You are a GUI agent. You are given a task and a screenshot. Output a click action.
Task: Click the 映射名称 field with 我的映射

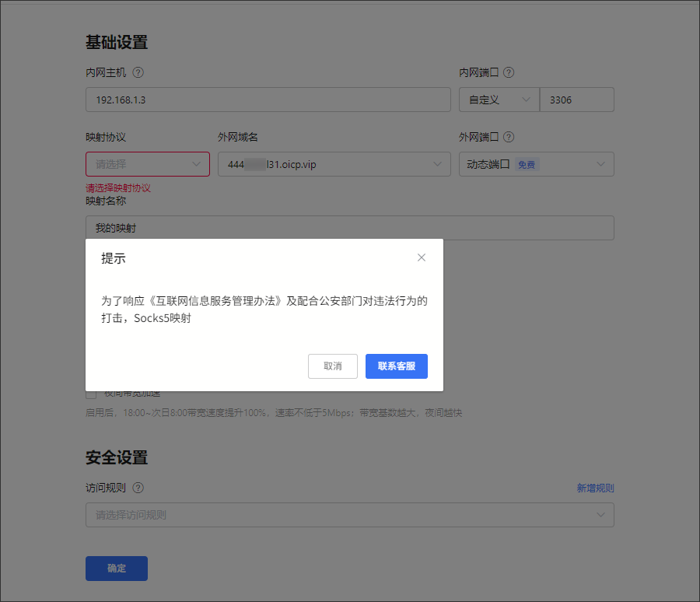tap(349, 228)
